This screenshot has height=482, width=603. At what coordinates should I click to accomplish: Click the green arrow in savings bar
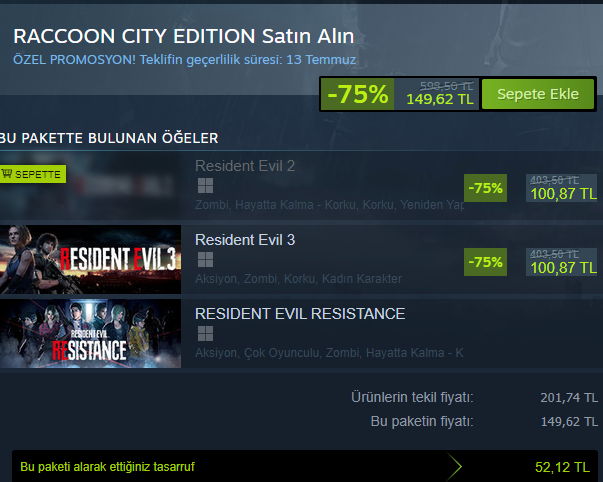[454, 466]
